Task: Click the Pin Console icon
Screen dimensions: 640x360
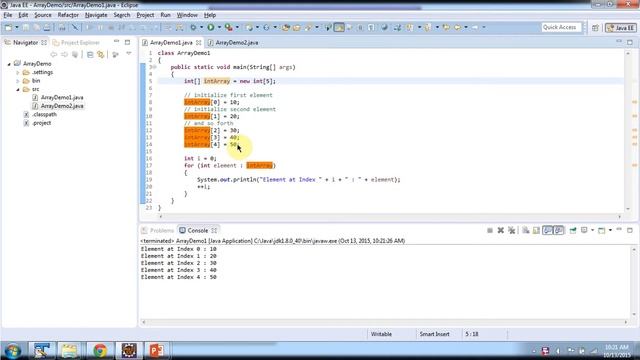Action: 573,231
